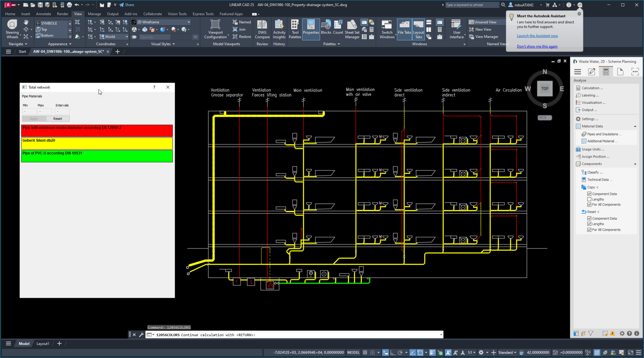Click the keyword search field
Screen dimensions: 644x358
[472, 5]
